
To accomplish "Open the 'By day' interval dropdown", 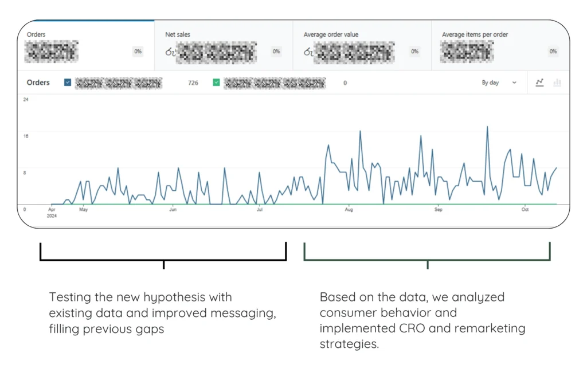I will pos(499,83).
